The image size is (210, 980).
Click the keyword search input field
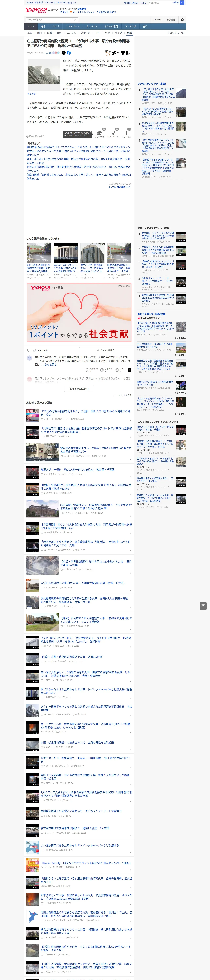coord(49,20)
